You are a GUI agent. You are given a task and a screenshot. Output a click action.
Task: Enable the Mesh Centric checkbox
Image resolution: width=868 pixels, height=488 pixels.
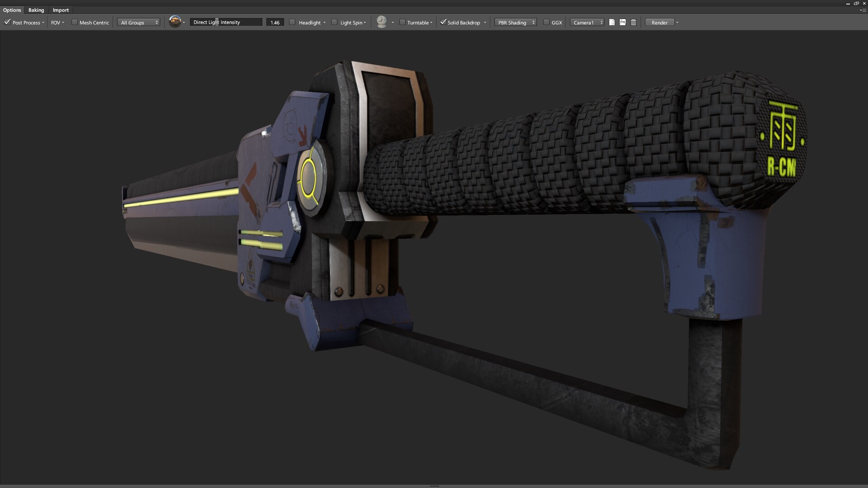[74, 22]
